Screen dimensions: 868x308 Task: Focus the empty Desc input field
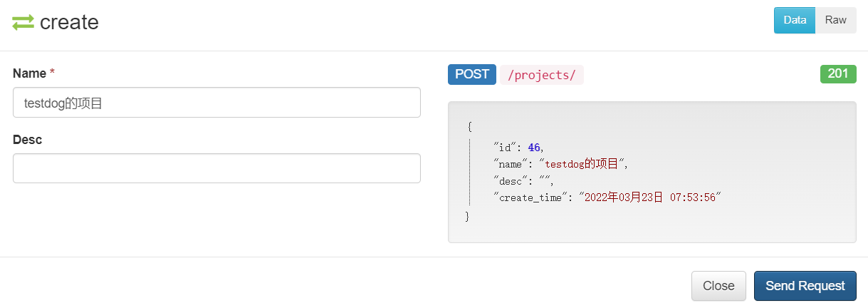click(216, 168)
